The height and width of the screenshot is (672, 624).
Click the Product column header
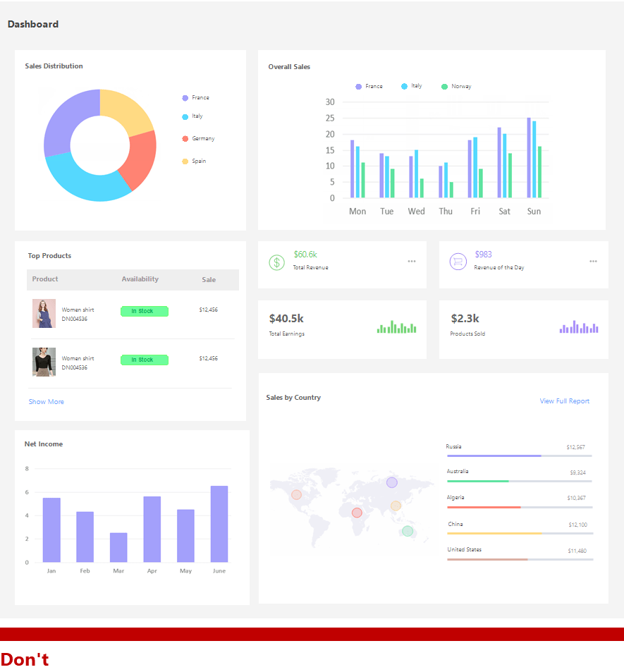click(x=45, y=279)
